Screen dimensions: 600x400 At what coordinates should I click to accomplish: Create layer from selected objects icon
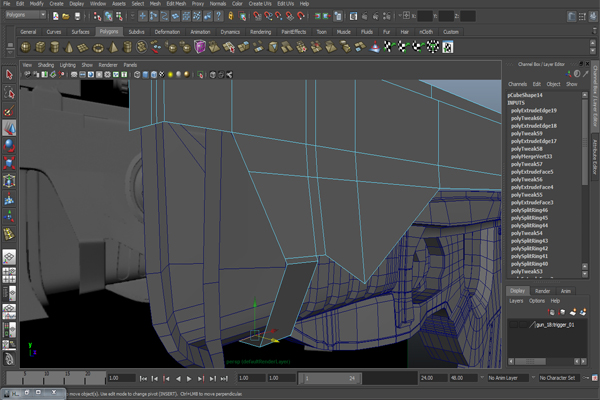(x=583, y=312)
